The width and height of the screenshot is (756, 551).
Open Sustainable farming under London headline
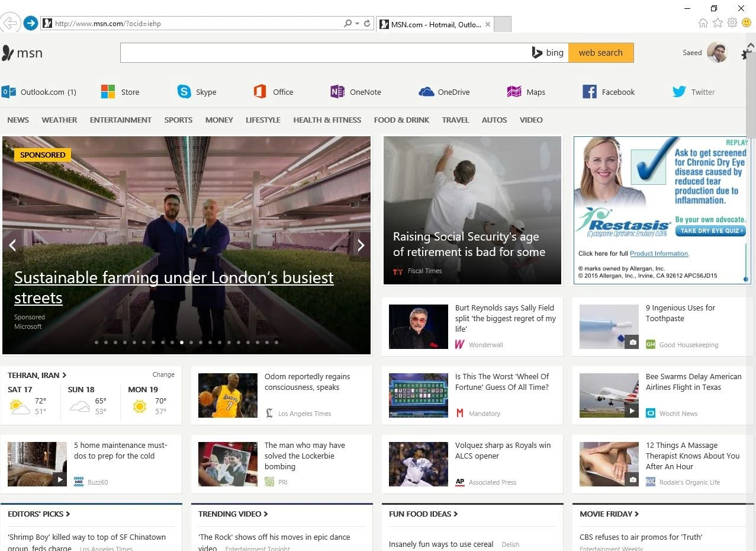coord(173,287)
